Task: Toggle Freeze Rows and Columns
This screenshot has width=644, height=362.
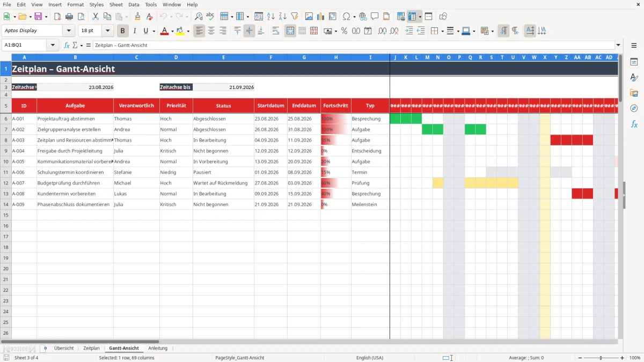Action: coord(412,17)
